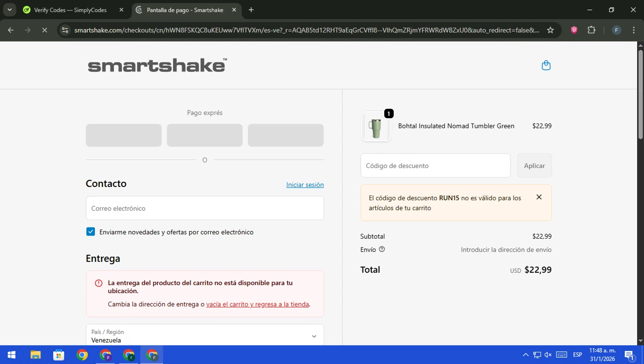Viewport: 644px width, 364px height.
Task: Stop page loading in the browser toolbar
Action: (44, 30)
